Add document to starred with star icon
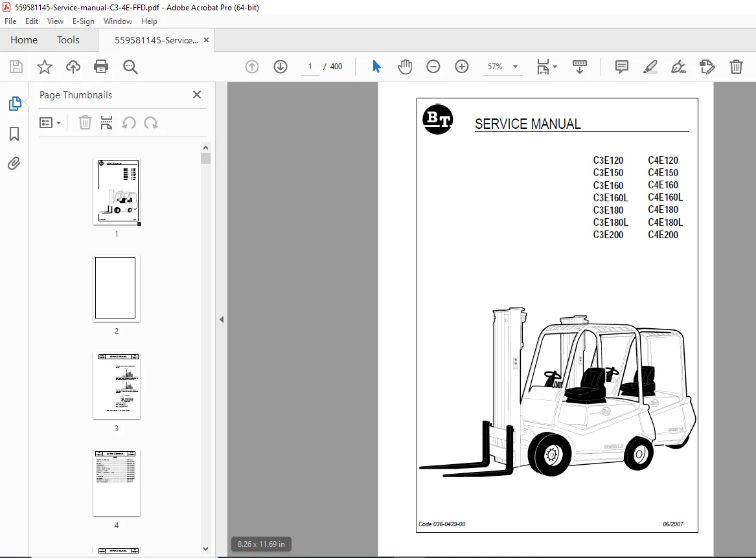 tap(44, 67)
